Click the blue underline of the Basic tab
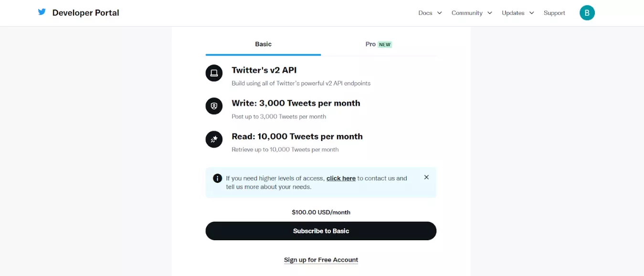 263,54
